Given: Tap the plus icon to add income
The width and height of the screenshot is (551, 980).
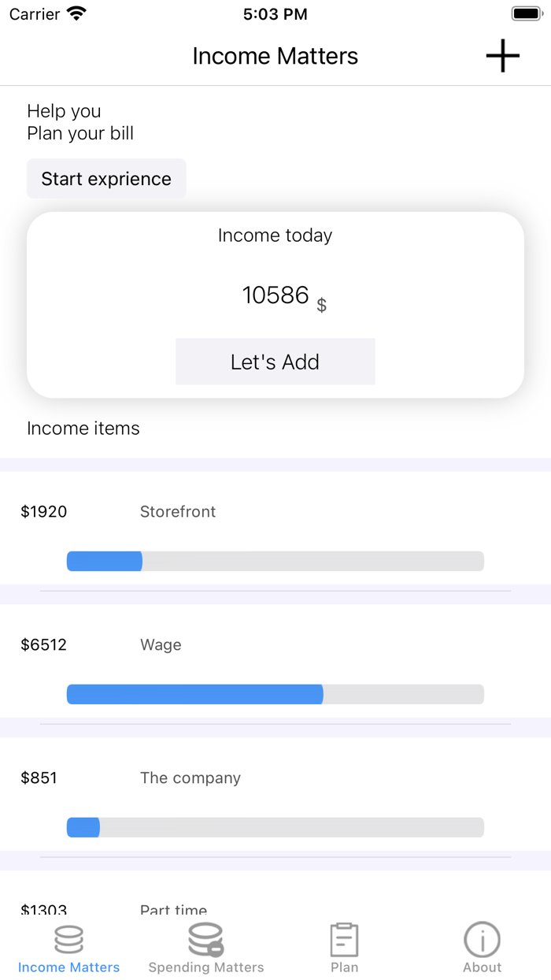Looking at the screenshot, I should tap(502, 57).
